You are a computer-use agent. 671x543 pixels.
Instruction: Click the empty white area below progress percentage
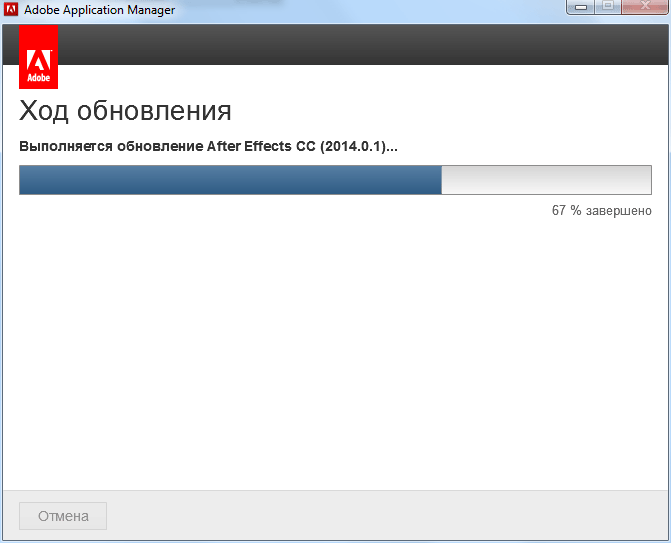coord(335,350)
